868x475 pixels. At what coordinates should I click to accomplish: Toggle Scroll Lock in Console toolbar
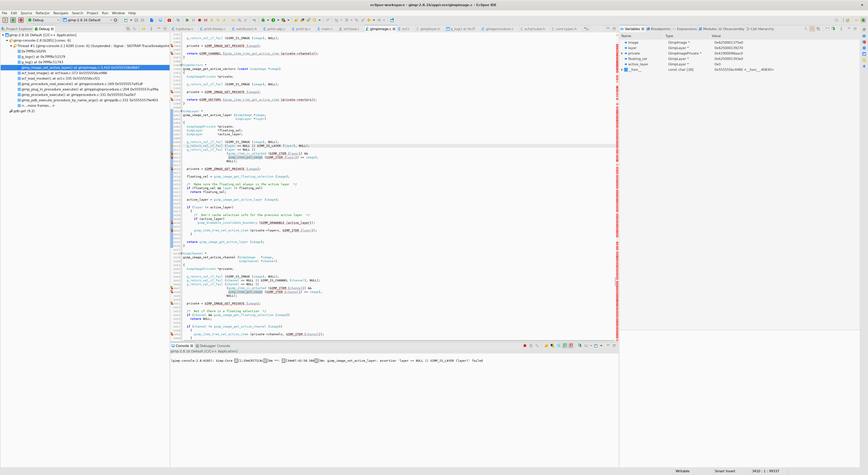coord(552,346)
